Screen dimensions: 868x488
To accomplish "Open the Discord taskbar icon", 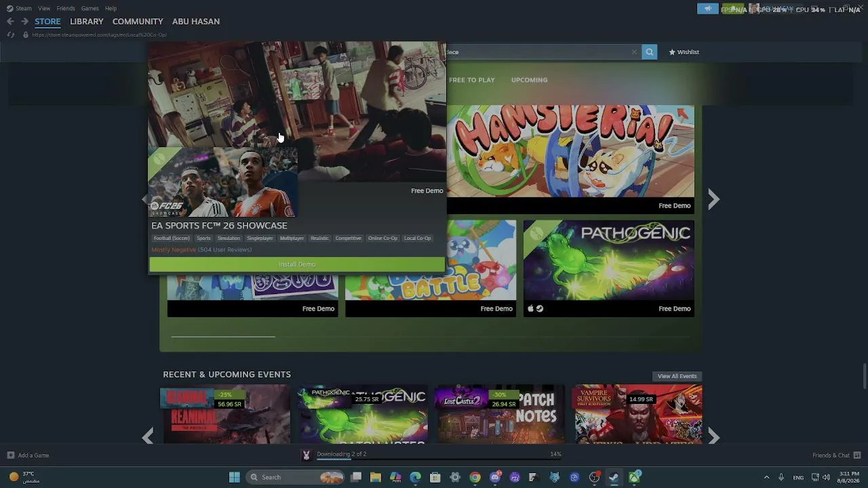I will pyautogui.click(x=495, y=477).
